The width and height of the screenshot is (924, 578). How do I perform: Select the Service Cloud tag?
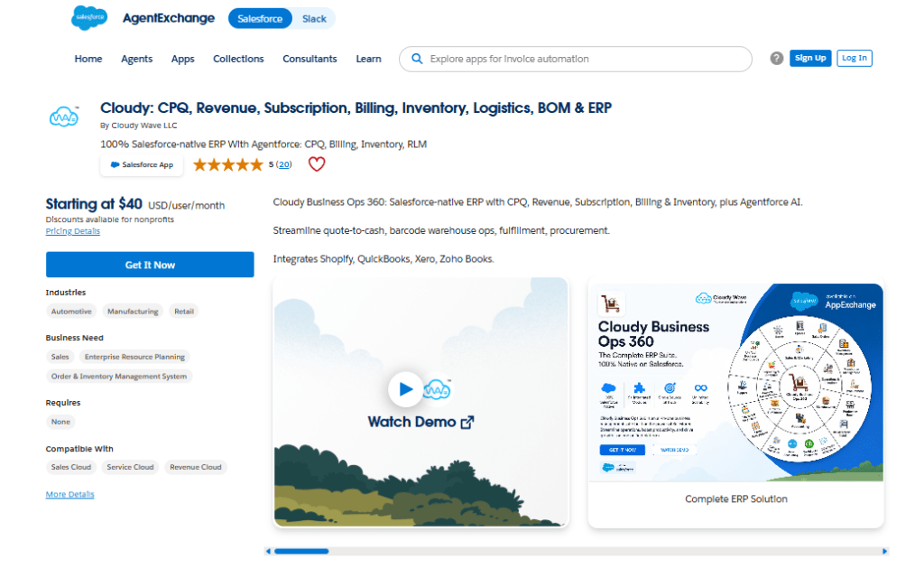[130, 467]
